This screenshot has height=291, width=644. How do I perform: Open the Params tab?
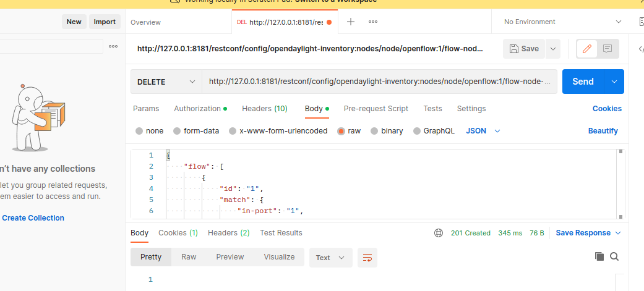[x=146, y=109]
